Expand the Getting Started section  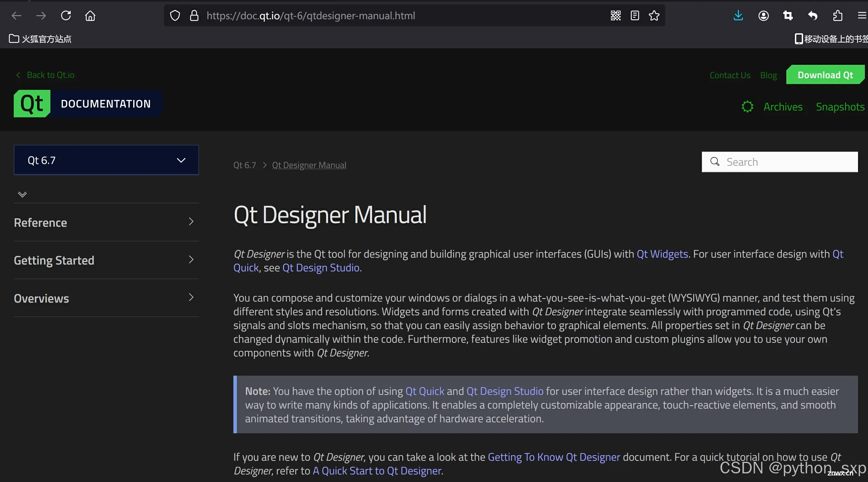[106, 260]
